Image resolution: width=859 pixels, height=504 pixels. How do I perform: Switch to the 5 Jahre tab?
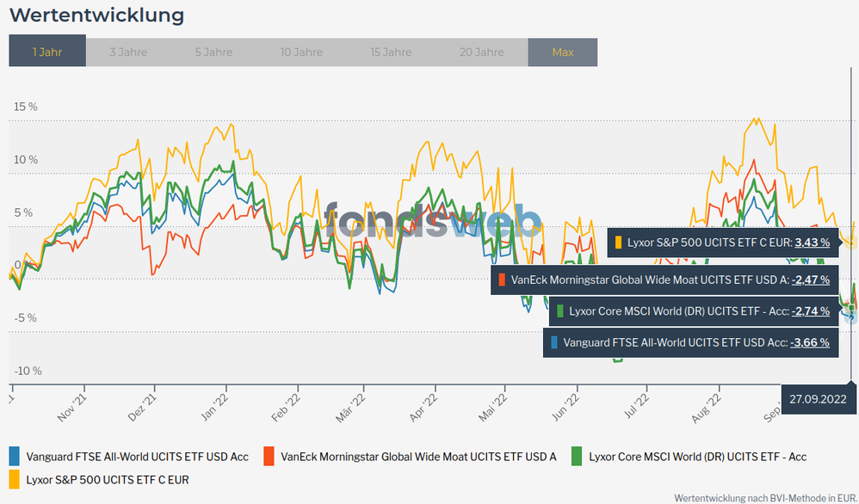pos(213,52)
